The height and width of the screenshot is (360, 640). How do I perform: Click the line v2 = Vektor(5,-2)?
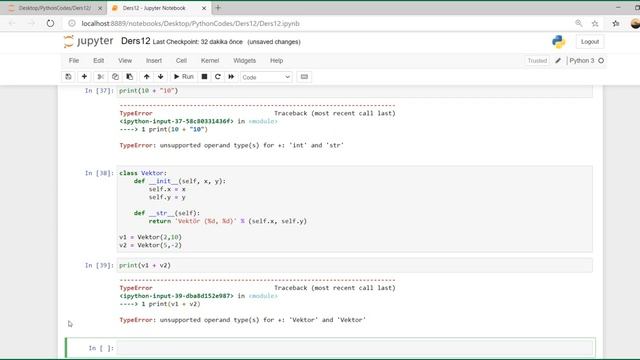(151, 245)
